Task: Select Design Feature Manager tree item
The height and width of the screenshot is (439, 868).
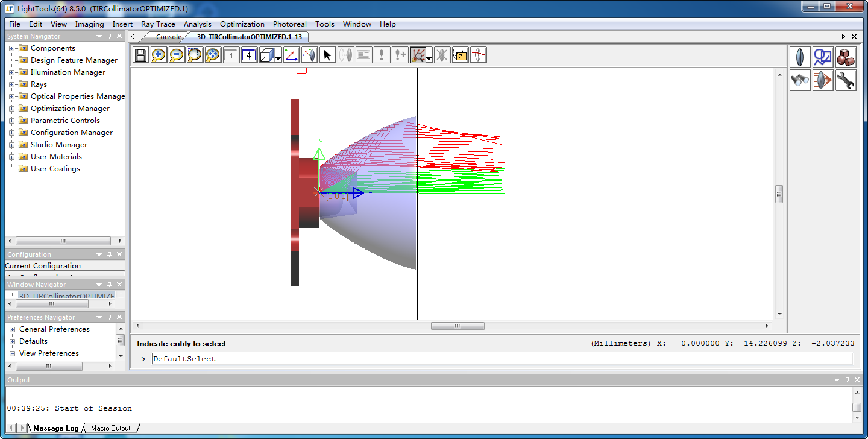Action: (x=74, y=60)
